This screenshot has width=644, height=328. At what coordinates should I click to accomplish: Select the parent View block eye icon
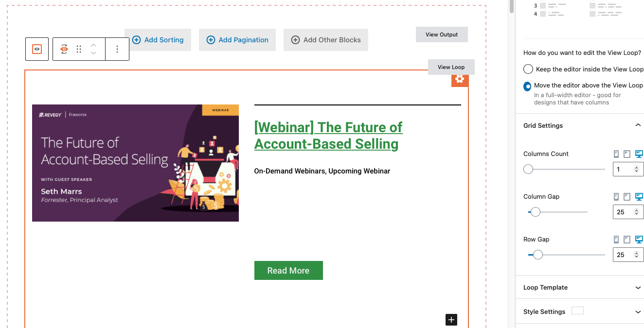tap(37, 49)
